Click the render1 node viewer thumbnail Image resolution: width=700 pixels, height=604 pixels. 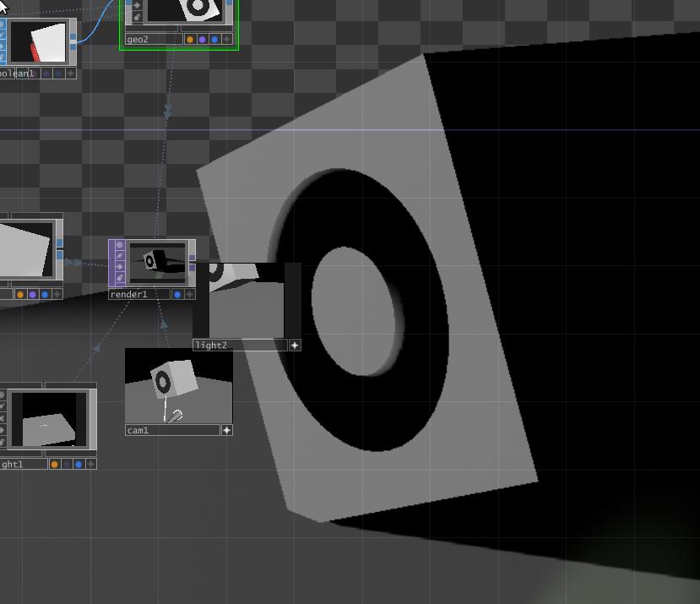(x=157, y=263)
